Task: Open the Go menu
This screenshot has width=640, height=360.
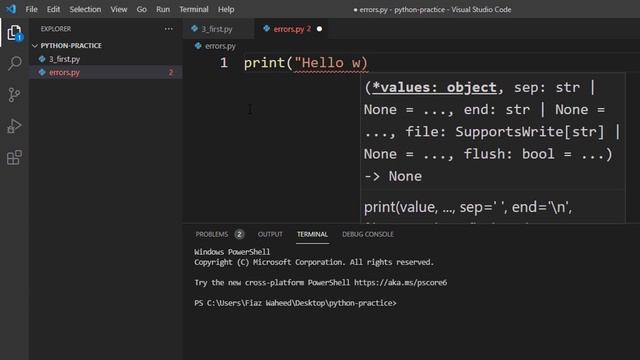Action: click(x=142, y=9)
